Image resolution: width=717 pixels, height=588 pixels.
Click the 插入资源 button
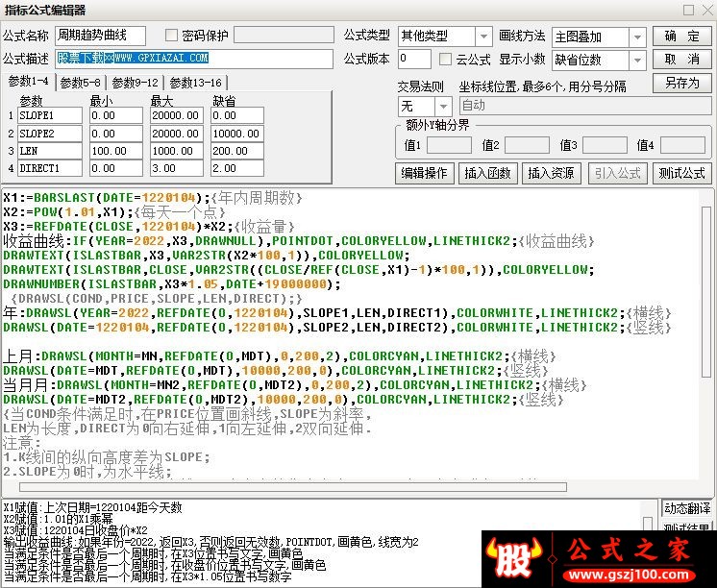[551, 173]
